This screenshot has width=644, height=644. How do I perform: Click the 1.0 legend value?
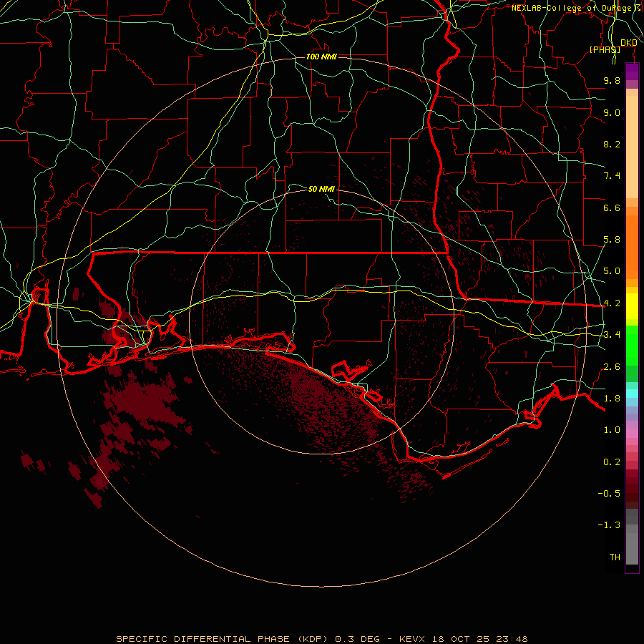click(612, 430)
